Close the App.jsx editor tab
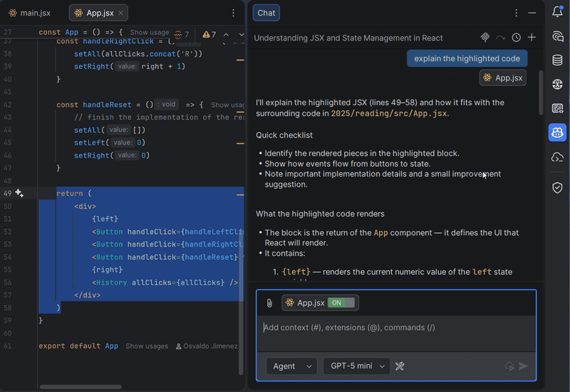Screen dimensions: 570x392 [121, 13]
